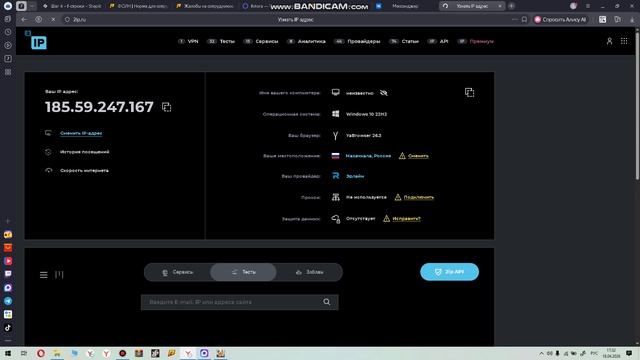Open Скорость интернета link
The width and height of the screenshot is (640, 360).
[x=84, y=171]
